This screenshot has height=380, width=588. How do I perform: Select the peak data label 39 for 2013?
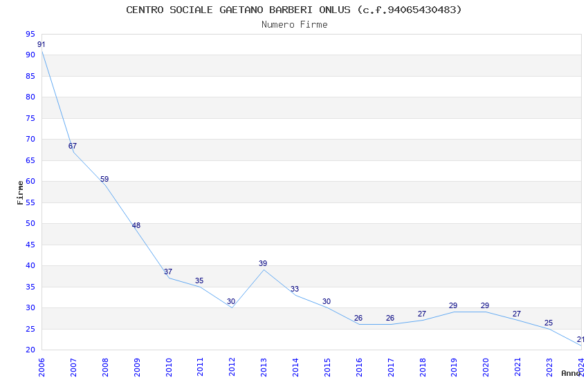pos(263,263)
